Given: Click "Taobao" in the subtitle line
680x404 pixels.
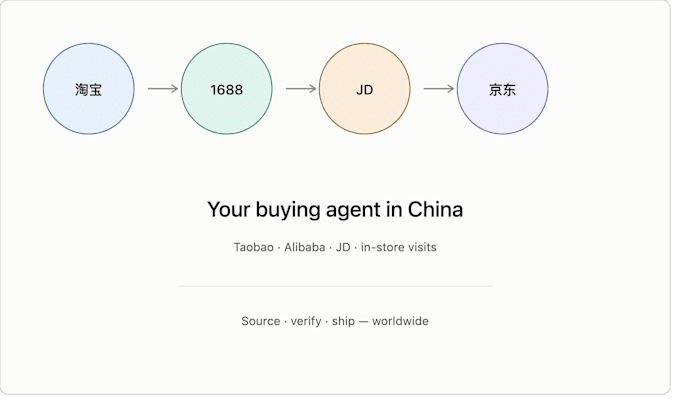Looking at the screenshot, I should 254,247.
